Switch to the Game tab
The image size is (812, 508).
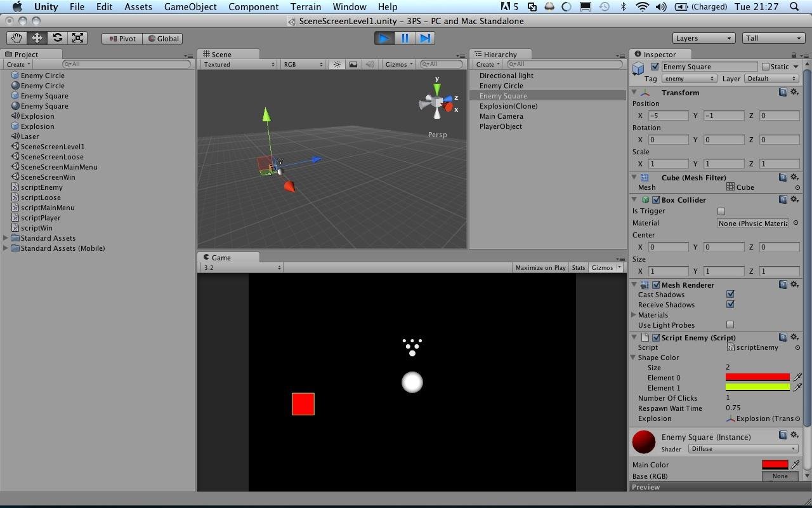pyautogui.click(x=221, y=257)
